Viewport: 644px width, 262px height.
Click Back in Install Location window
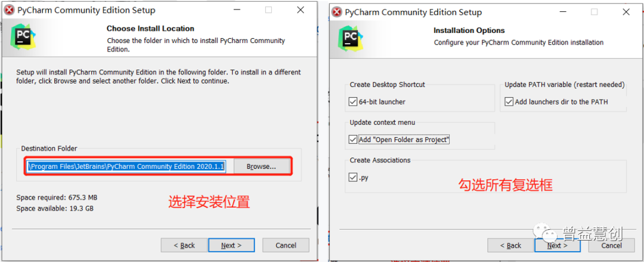pyautogui.click(x=184, y=245)
